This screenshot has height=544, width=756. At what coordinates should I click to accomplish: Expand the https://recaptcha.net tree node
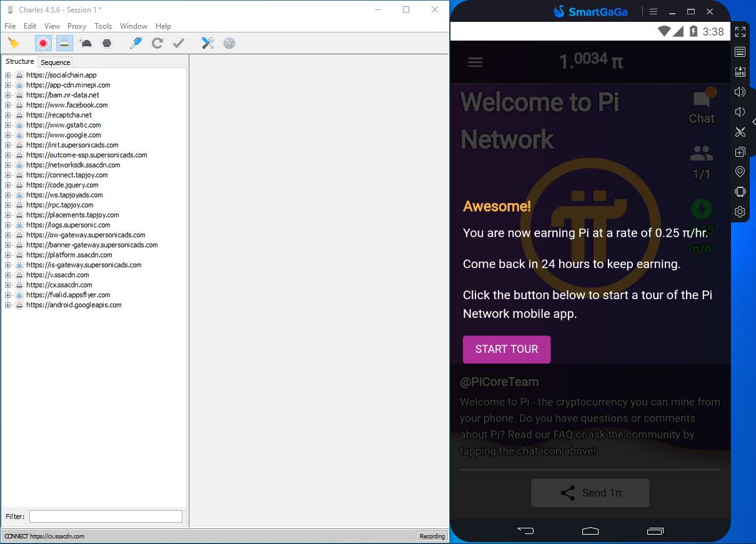[8, 115]
